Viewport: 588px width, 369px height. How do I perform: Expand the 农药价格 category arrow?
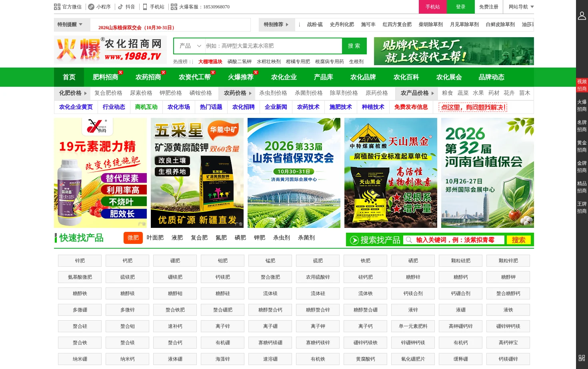[250, 93]
